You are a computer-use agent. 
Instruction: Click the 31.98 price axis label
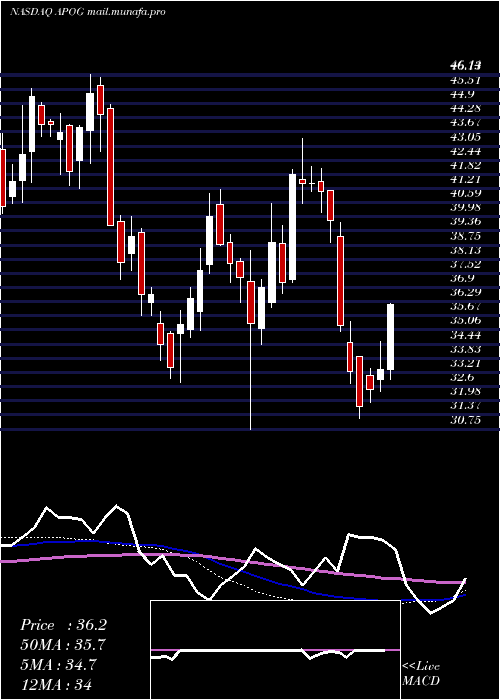[466, 392]
